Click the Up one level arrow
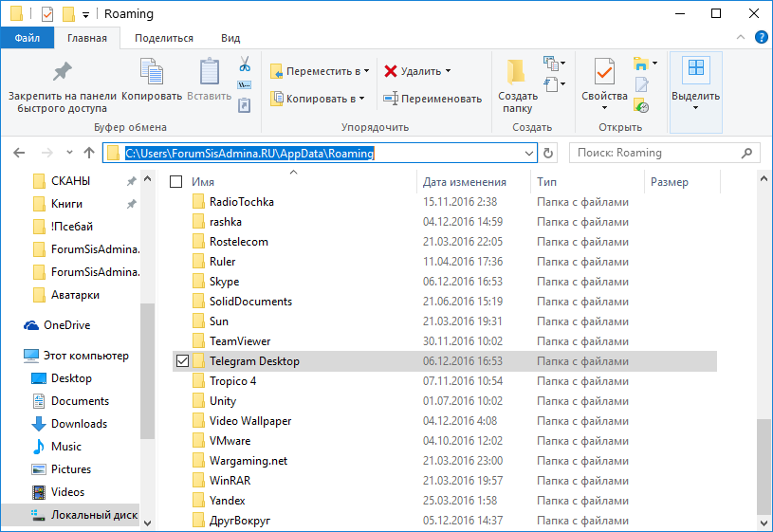Viewport: 773px width, 532px height. (x=89, y=153)
